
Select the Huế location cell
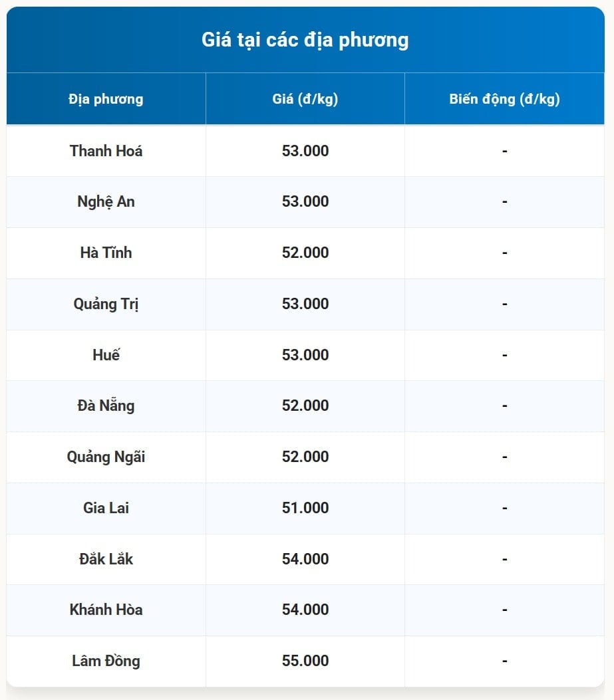click(x=106, y=355)
